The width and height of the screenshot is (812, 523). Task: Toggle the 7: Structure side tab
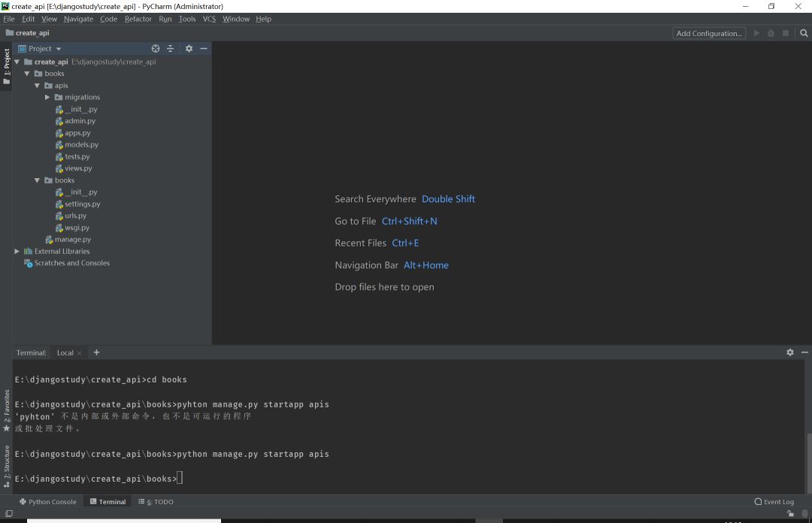(6, 466)
